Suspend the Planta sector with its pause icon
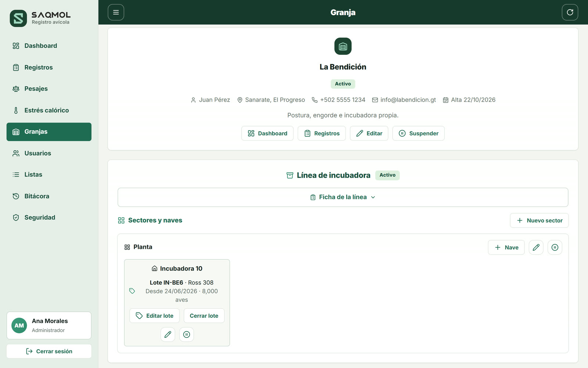 pos(555,247)
